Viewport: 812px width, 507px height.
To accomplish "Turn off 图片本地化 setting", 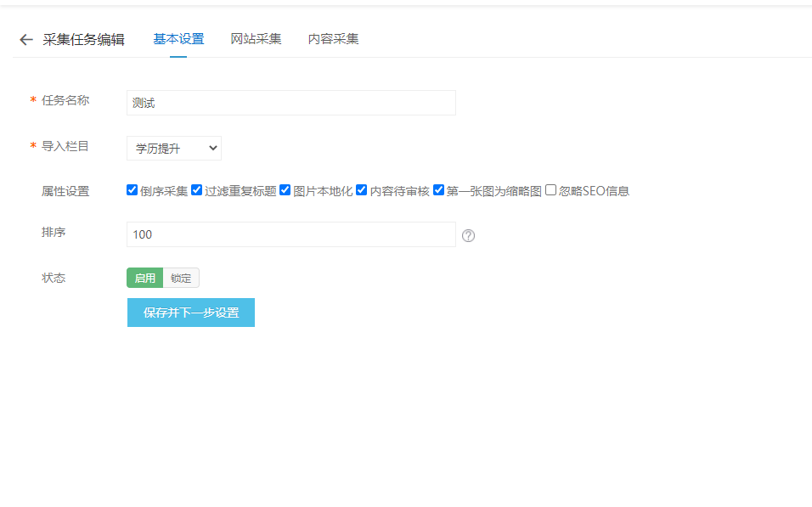I will point(285,190).
